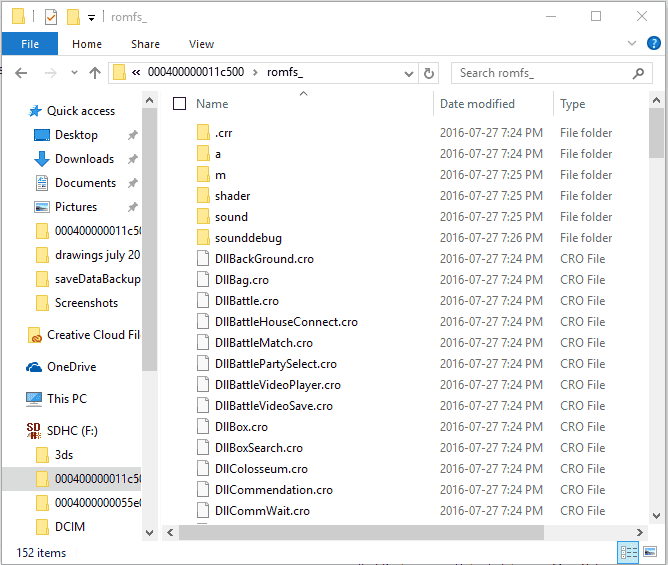668x565 pixels.
Task: Select the DllBattleMatch.cro file
Action: click(264, 343)
